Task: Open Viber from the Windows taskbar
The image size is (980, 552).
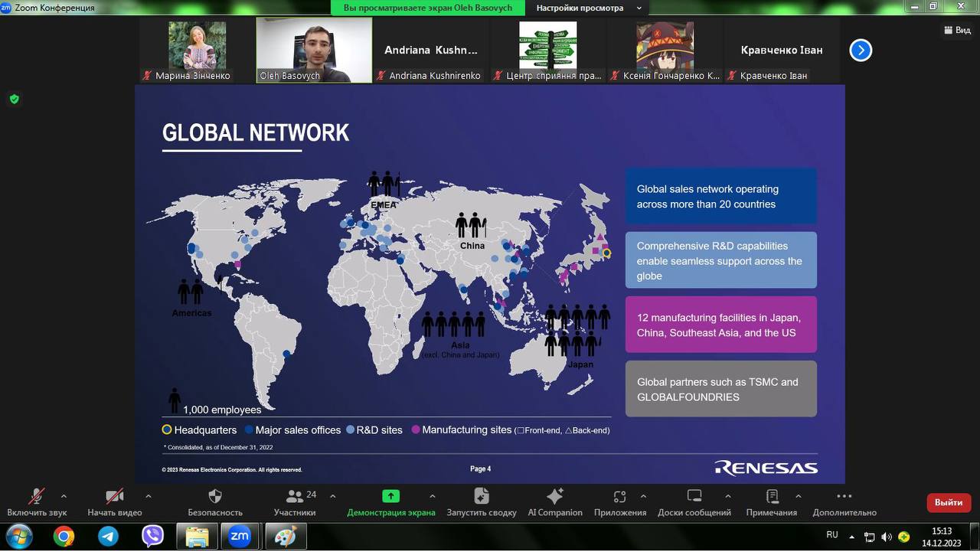Action: click(x=152, y=536)
